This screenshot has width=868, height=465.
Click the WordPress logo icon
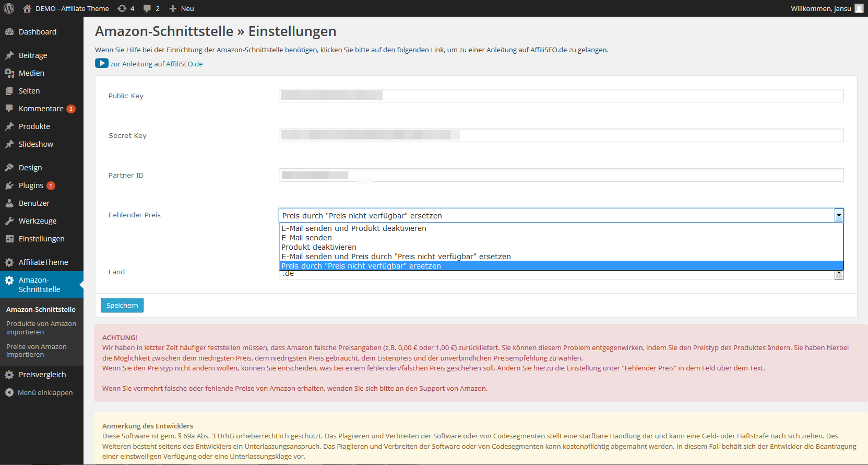coord(9,8)
